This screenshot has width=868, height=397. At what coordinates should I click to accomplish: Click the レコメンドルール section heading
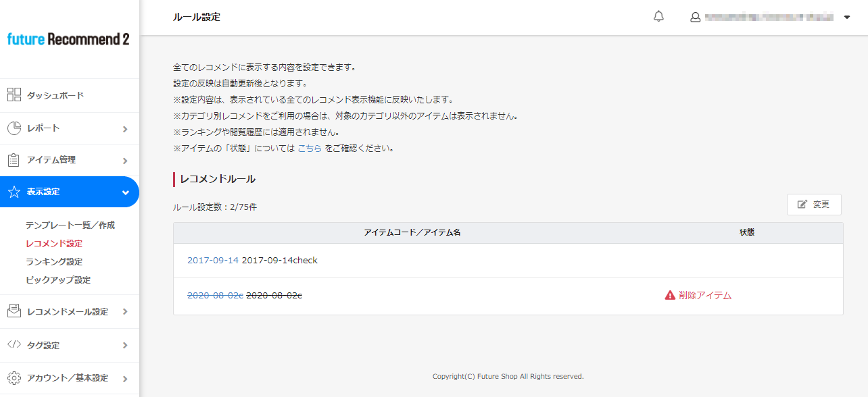click(x=218, y=179)
